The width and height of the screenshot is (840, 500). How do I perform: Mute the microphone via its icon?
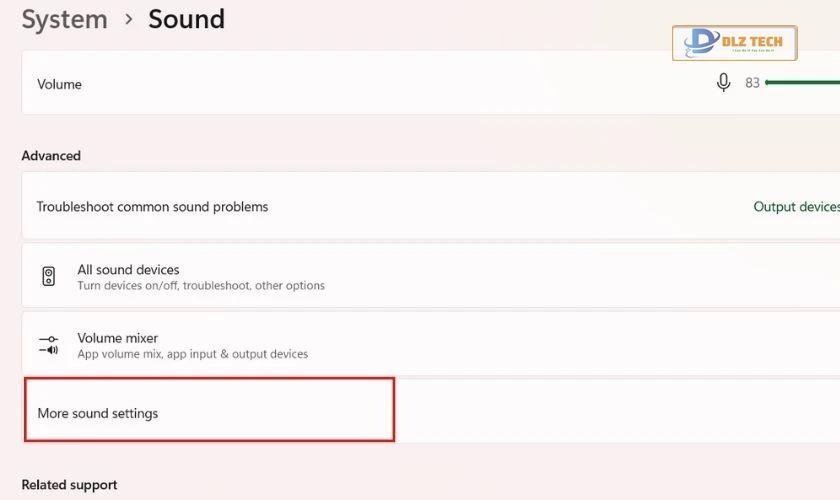coord(724,83)
